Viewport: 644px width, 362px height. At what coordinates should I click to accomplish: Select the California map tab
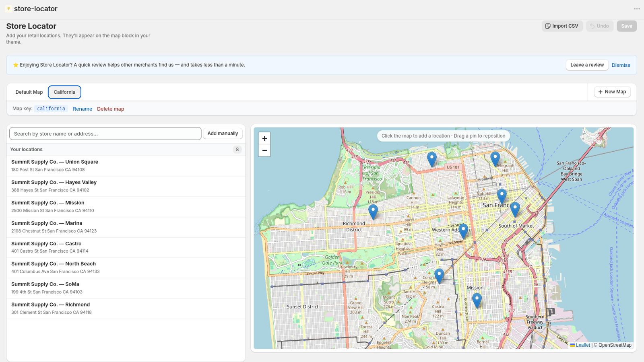coord(64,92)
